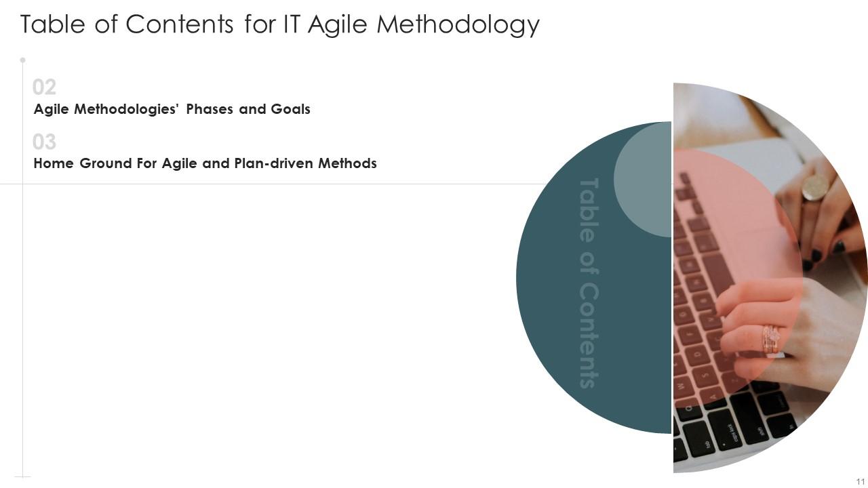Open Home Ground For Agile and Plan-driven Methods
868x488 pixels.
pos(205,163)
